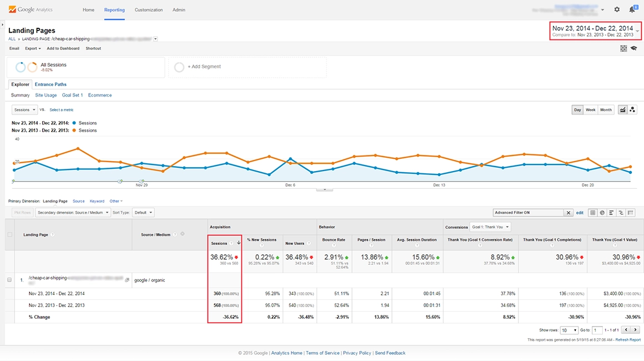
Task: Click the graduation cap help icon
Action: [x=634, y=48]
